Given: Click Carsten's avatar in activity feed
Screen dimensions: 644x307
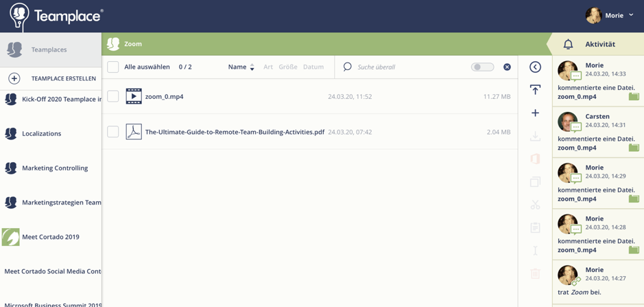Looking at the screenshot, I should point(568,122).
